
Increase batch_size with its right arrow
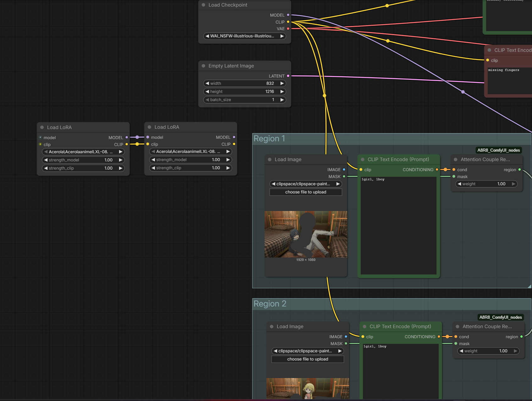(282, 100)
